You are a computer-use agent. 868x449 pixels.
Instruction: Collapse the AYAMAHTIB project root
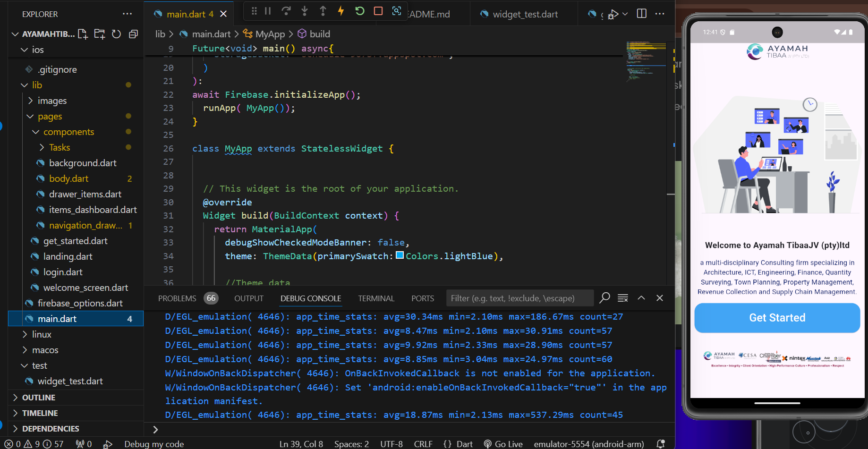[x=15, y=34]
